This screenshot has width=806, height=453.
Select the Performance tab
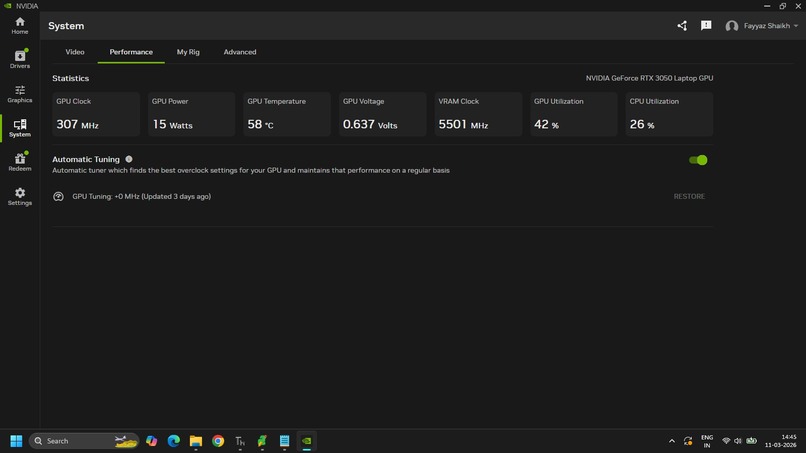point(131,52)
